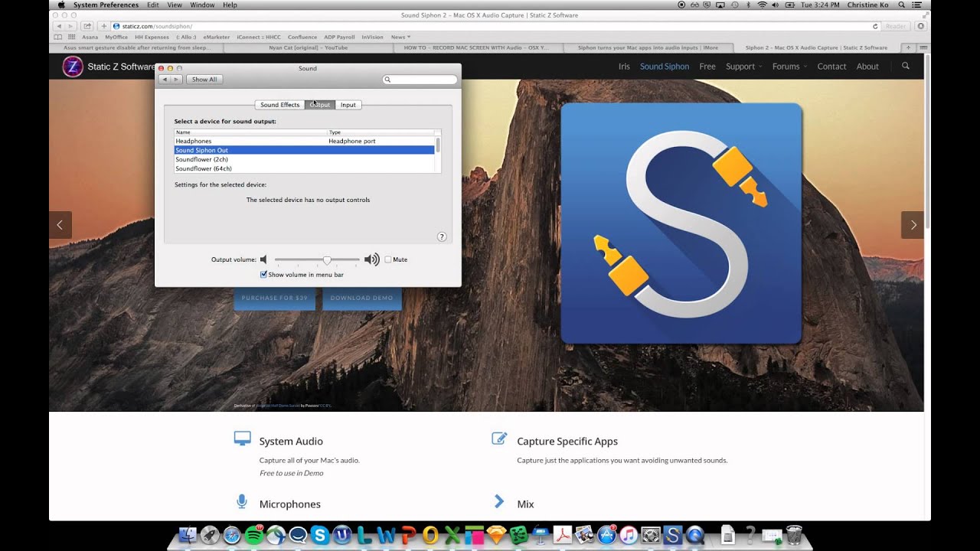Image resolution: width=980 pixels, height=551 pixels.
Task: Select Sound Siphon Out device
Action: coord(304,150)
